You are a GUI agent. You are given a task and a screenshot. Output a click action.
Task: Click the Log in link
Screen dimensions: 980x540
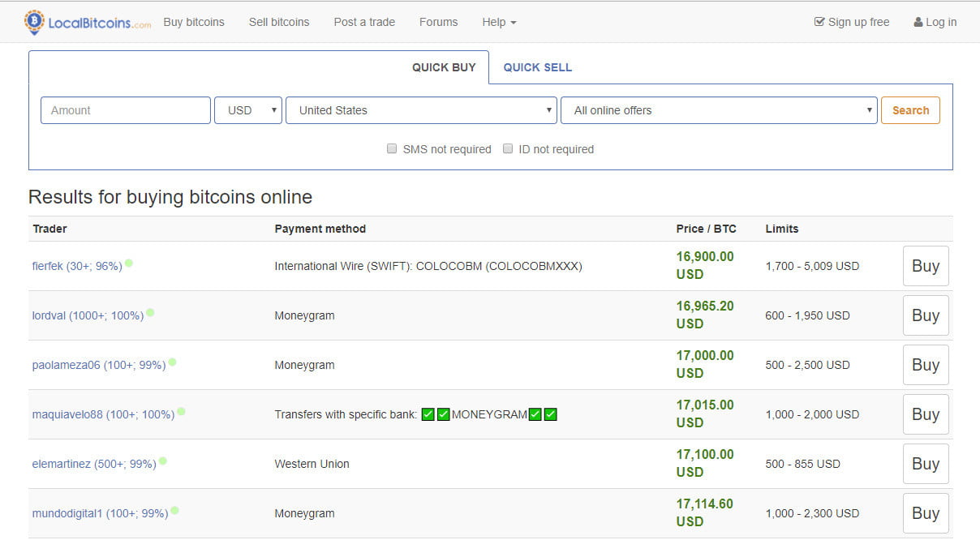tap(935, 22)
